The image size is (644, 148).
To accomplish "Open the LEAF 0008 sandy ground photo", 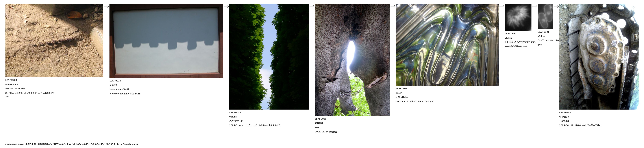I will (54, 40).
